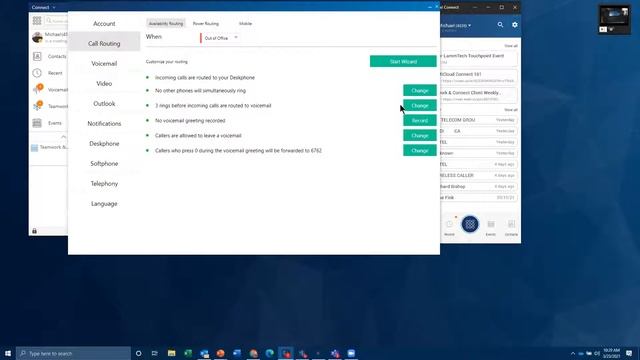Click Record for the voicemail greeting

(x=420, y=120)
